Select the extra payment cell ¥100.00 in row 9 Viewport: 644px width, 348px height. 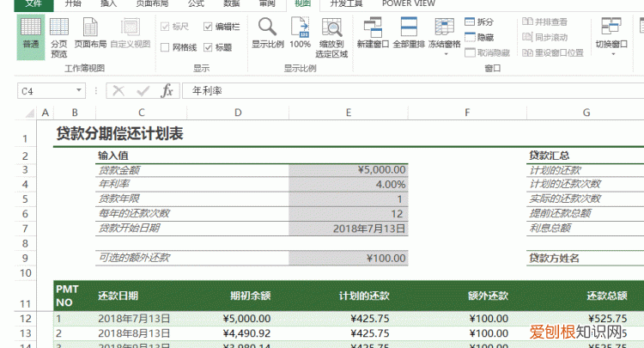349,259
